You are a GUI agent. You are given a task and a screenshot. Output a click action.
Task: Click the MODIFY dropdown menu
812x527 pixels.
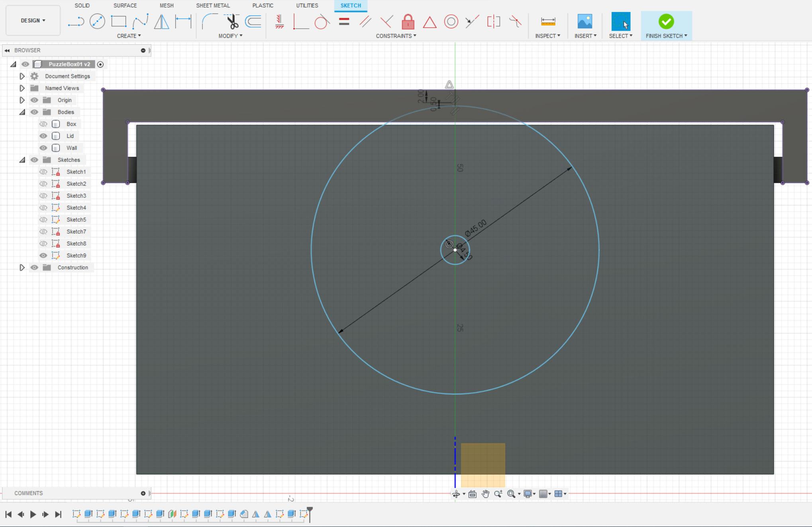click(x=230, y=35)
